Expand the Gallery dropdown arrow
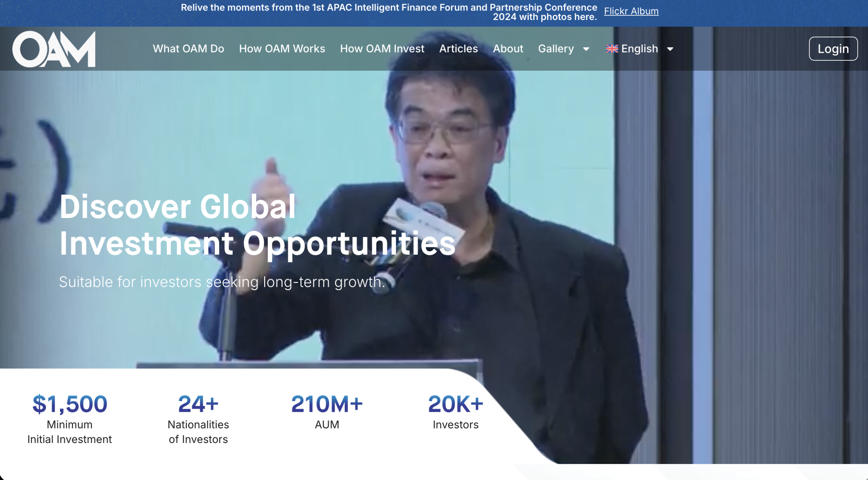This screenshot has width=868, height=480. [x=586, y=49]
